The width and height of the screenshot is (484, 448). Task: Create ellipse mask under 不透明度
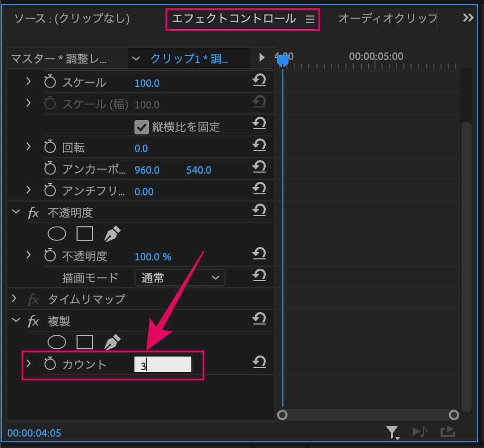[57, 234]
